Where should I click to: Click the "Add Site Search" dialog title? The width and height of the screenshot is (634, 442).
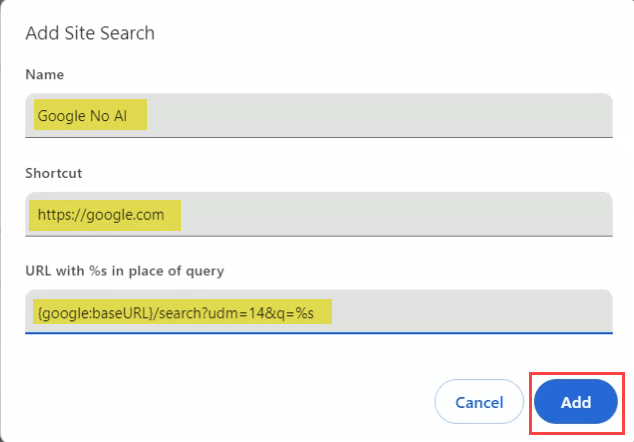tap(90, 34)
